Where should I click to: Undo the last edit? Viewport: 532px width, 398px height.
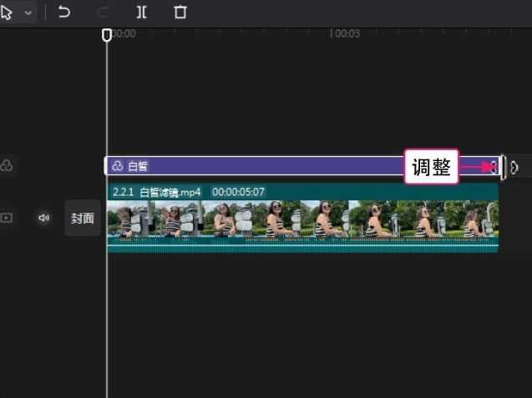click(x=63, y=13)
